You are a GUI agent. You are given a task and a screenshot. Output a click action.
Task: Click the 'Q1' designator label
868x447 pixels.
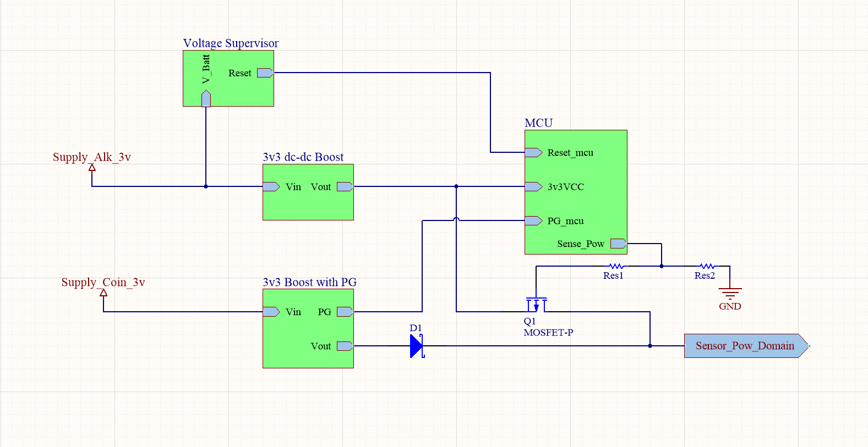pyautogui.click(x=529, y=321)
